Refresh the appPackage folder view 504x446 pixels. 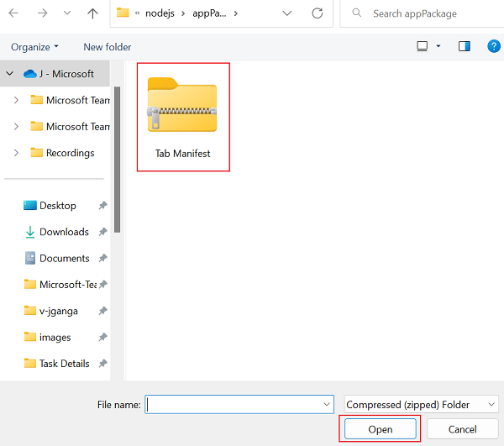pos(318,13)
